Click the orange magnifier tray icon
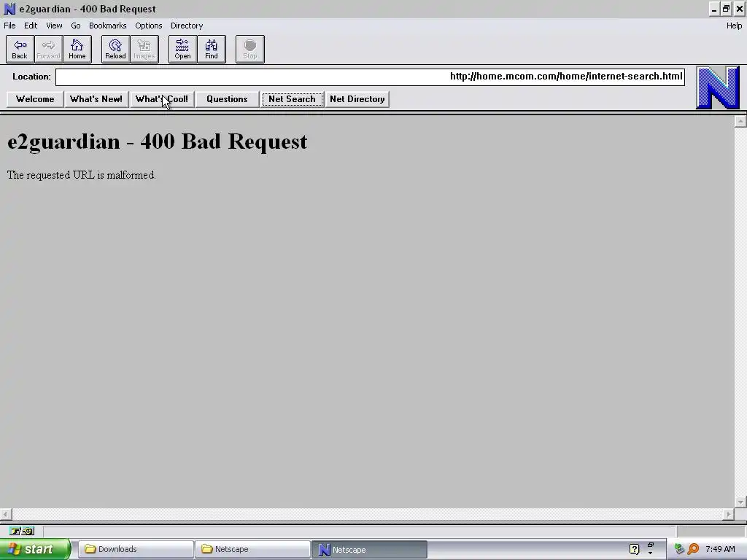Image resolution: width=747 pixels, height=560 pixels. (693, 549)
